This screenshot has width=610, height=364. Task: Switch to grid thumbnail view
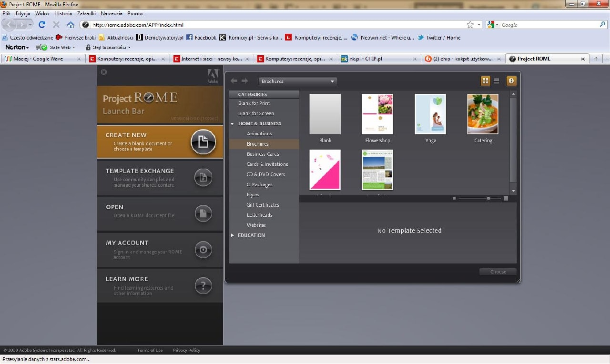486,81
